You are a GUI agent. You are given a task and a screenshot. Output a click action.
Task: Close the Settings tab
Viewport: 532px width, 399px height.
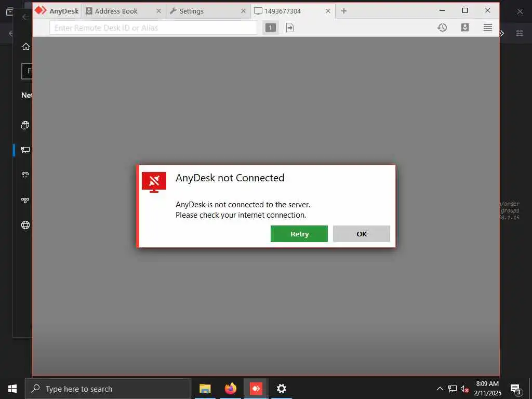[x=243, y=11]
